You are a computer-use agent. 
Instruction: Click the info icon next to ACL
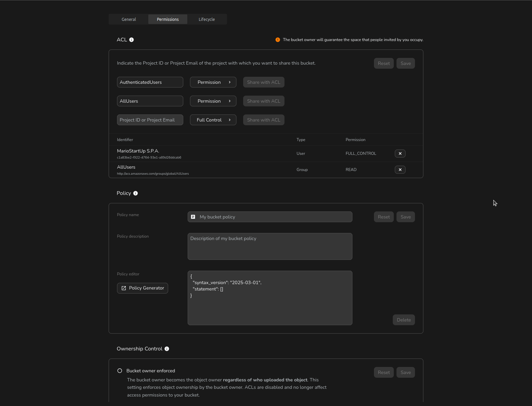click(x=131, y=40)
